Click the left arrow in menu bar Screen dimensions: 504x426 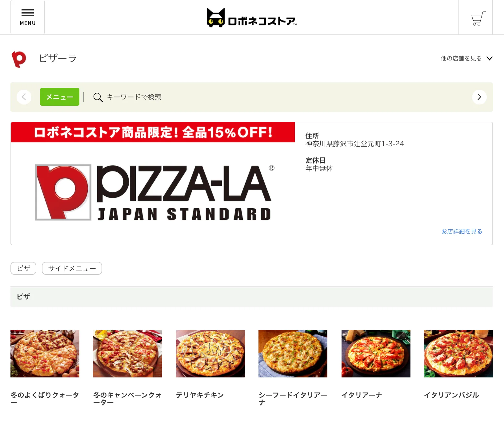pyautogui.click(x=24, y=97)
